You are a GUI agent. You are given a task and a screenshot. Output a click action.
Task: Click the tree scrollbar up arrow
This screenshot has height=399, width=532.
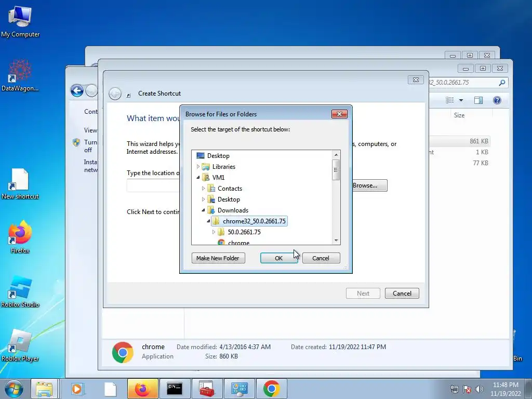click(x=336, y=155)
